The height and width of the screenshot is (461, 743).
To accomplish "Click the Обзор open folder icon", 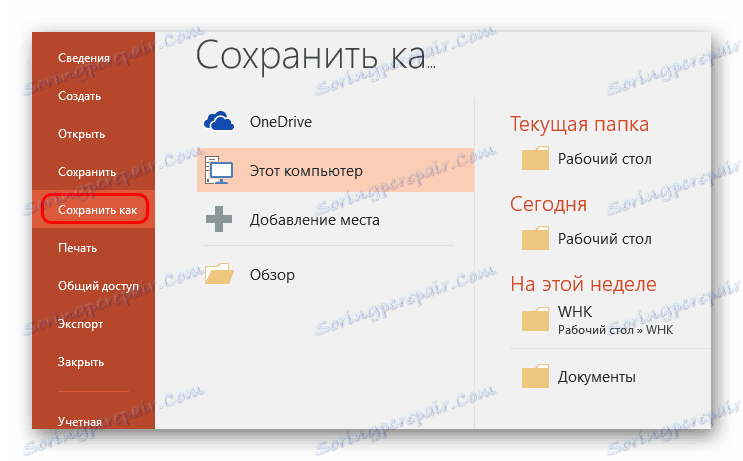I will click(219, 274).
